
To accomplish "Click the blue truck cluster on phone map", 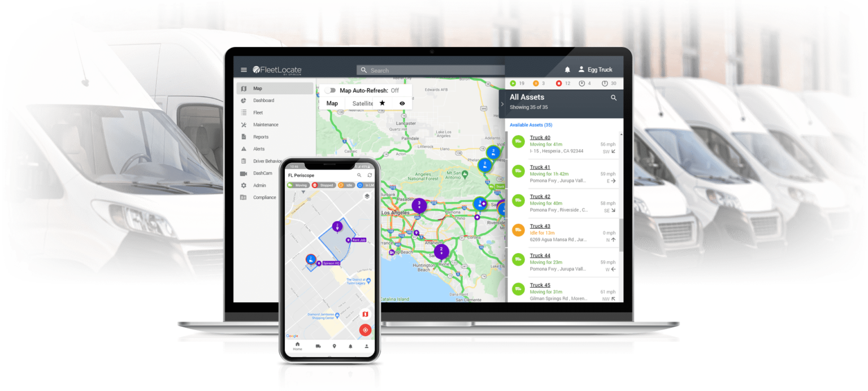I will tap(311, 259).
